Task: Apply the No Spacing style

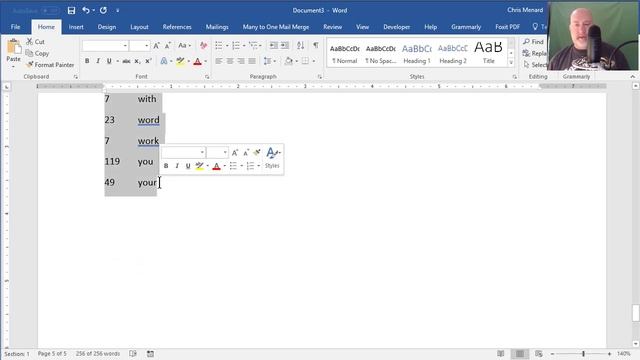Action: 380,53
